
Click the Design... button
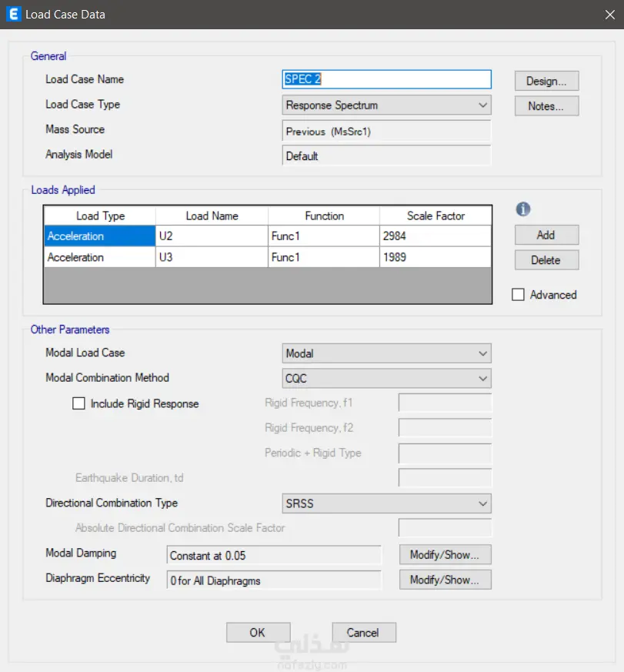point(546,81)
